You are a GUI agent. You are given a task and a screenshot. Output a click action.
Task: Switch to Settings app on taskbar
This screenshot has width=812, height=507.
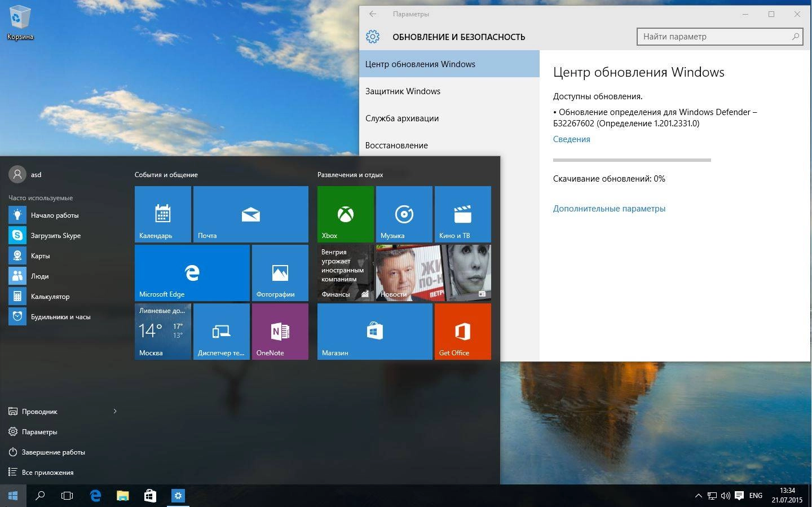click(x=178, y=496)
